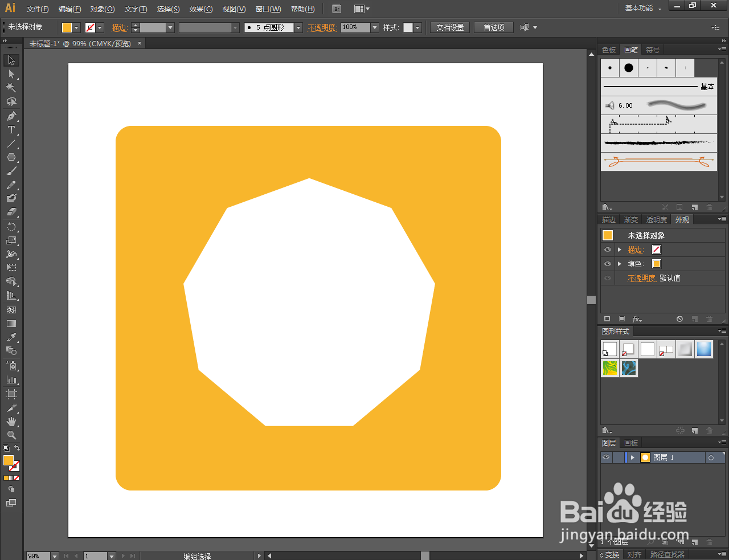The width and height of the screenshot is (729, 560).
Task: Select the Selection tool (black arrow)
Action: click(11, 60)
